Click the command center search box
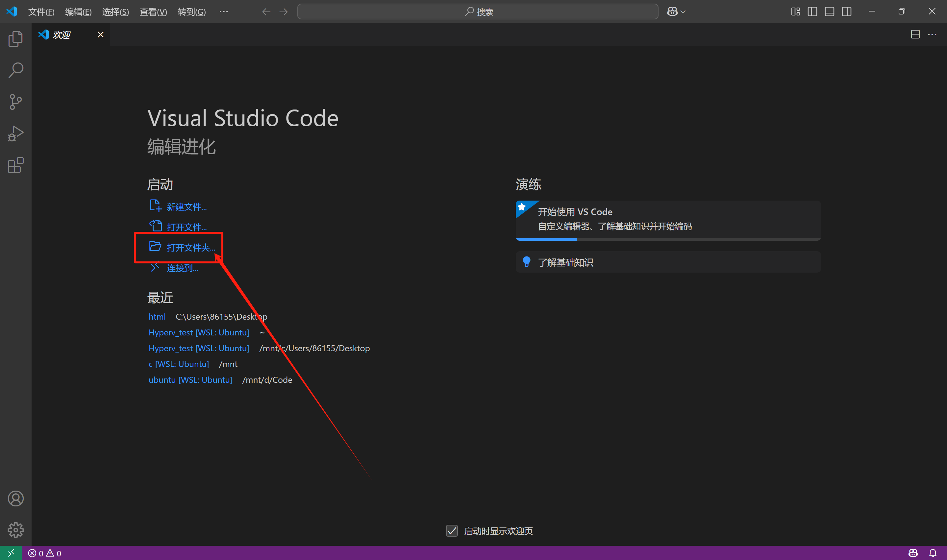Screen dimensions: 947x560 point(478,12)
